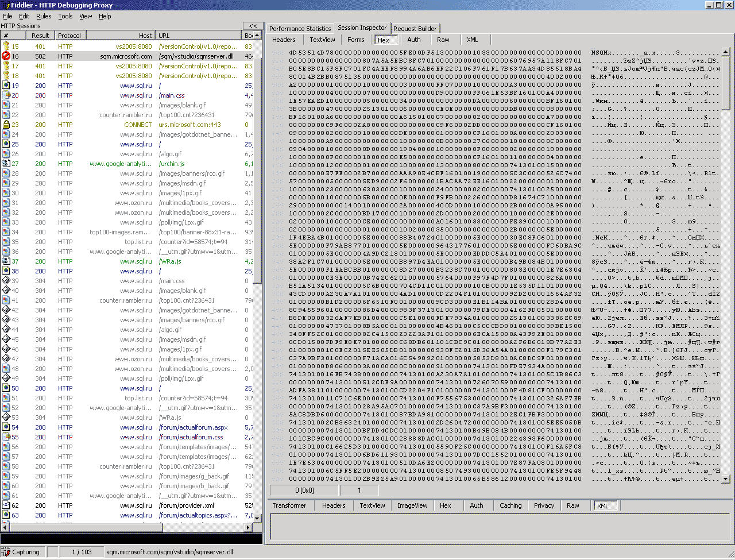Click the not-modified icon of session 44

(x=6, y=330)
